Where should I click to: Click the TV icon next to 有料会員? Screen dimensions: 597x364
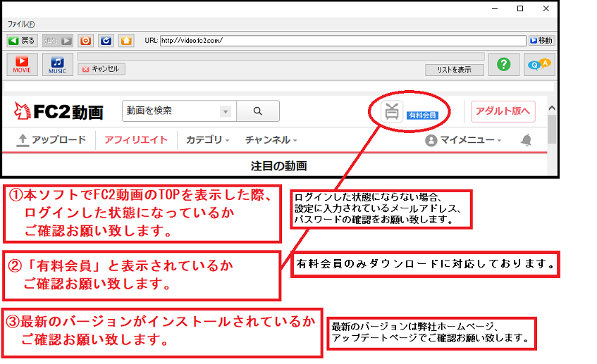click(392, 112)
